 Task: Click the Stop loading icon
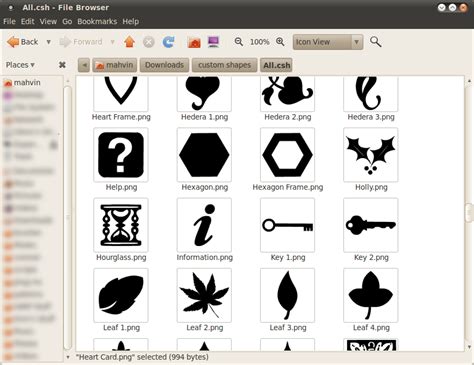[x=149, y=42]
